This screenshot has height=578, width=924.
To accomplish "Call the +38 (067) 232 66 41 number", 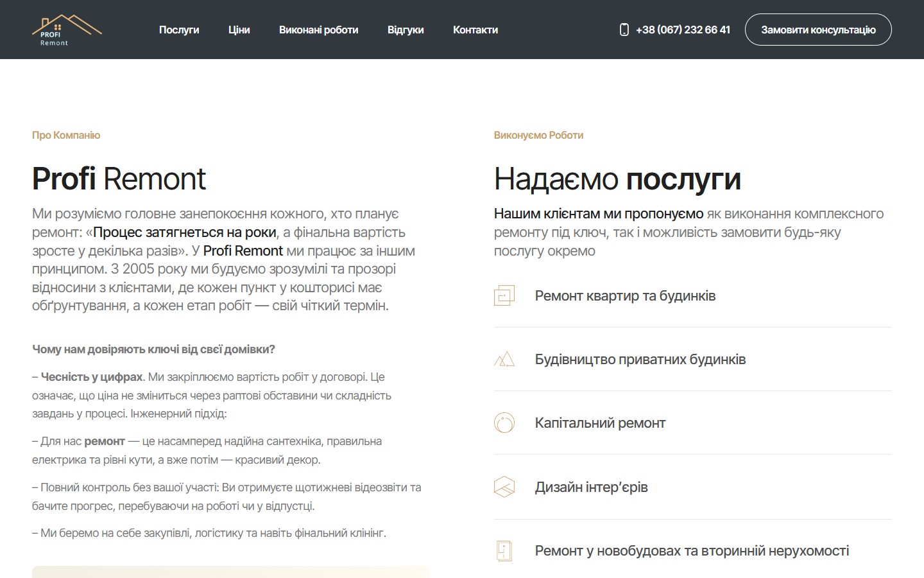I will tap(683, 30).
